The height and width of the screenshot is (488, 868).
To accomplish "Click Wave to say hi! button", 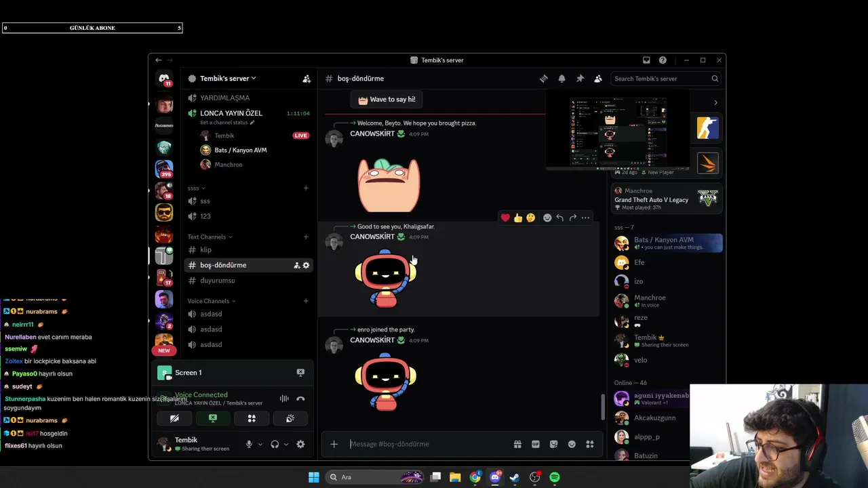I will pos(387,99).
